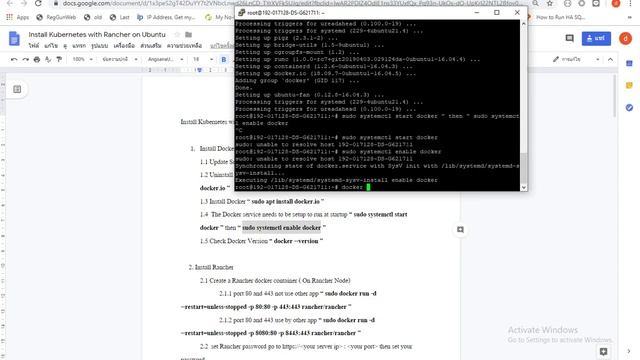Image resolution: width=640 pixels, height=360 pixels.
Task: Click the blue Share button
Action: [x=596, y=38]
